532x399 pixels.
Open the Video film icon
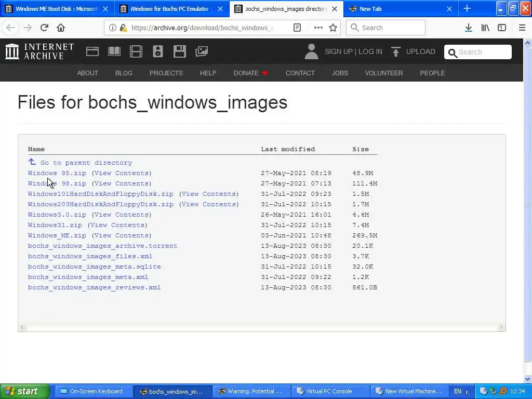point(136,51)
